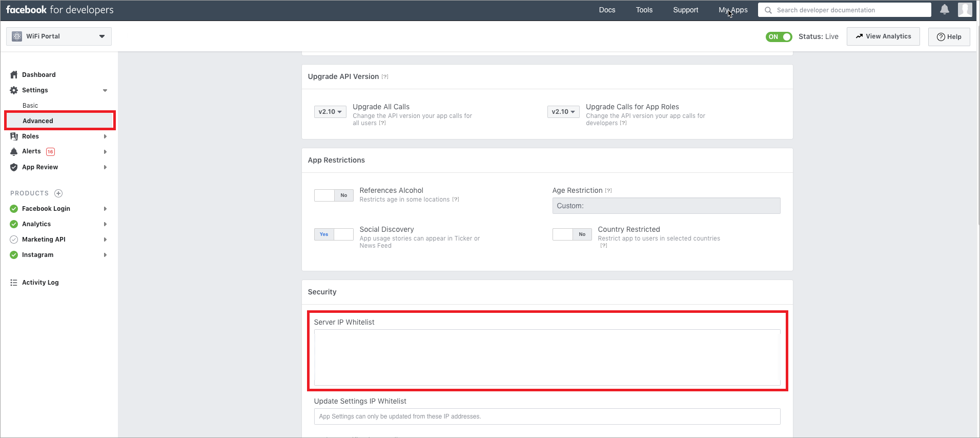Click the Age Restriction Custom field
Screen dimensions: 980x438
tap(666, 206)
